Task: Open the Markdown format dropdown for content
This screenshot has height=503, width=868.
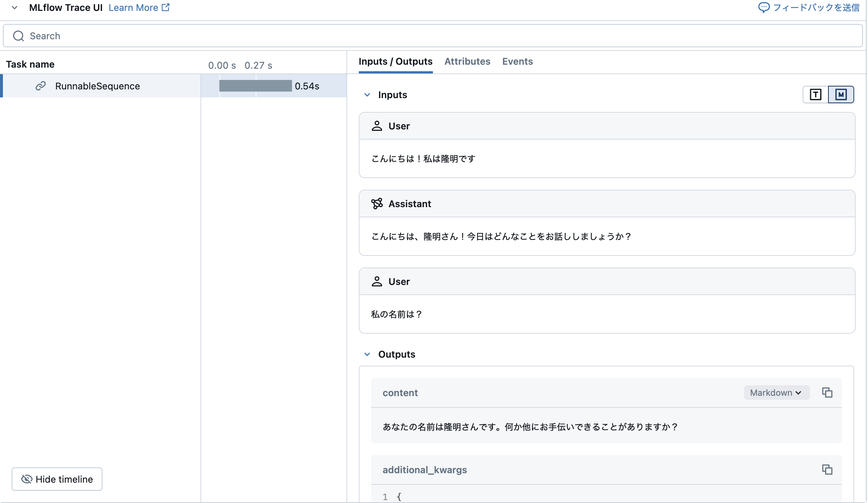Action: tap(776, 393)
